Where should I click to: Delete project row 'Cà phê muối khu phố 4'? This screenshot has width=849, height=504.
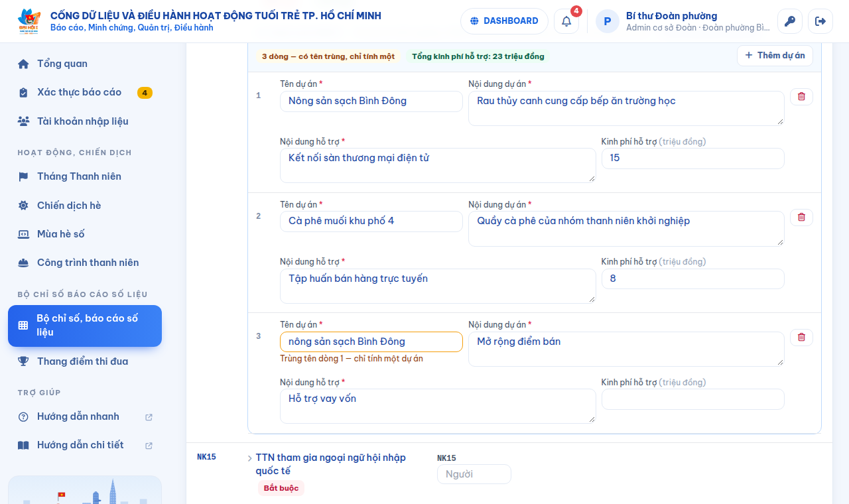(x=801, y=218)
